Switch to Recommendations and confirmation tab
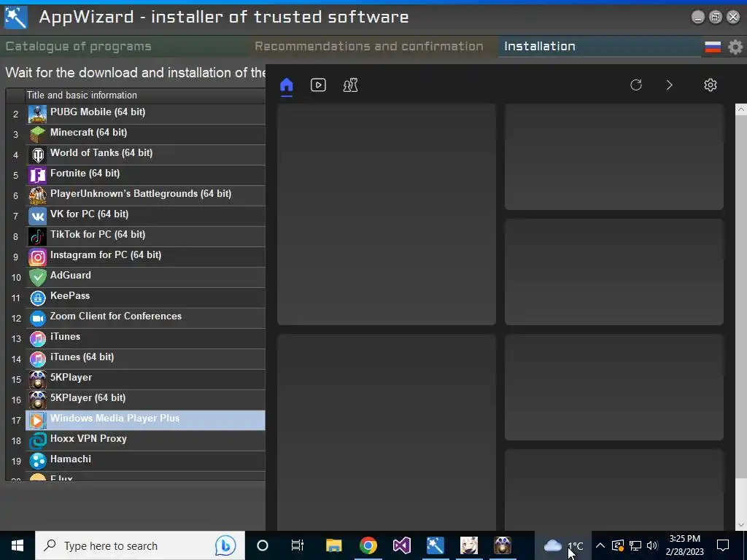 pyautogui.click(x=368, y=46)
